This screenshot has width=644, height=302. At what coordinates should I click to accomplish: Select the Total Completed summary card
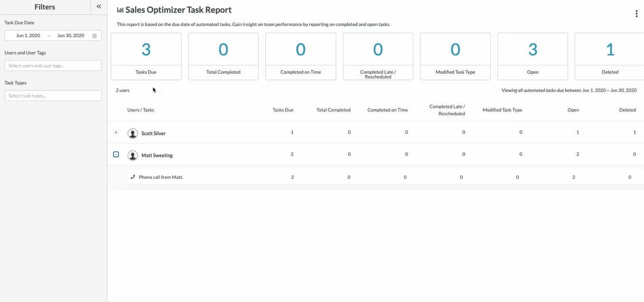tap(223, 56)
